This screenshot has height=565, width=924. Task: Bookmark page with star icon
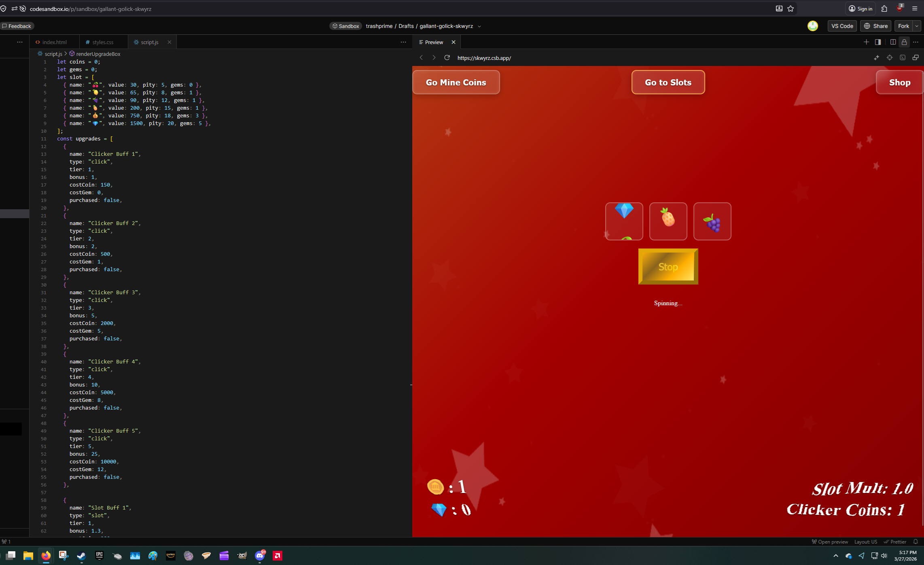(x=790, y=8)
